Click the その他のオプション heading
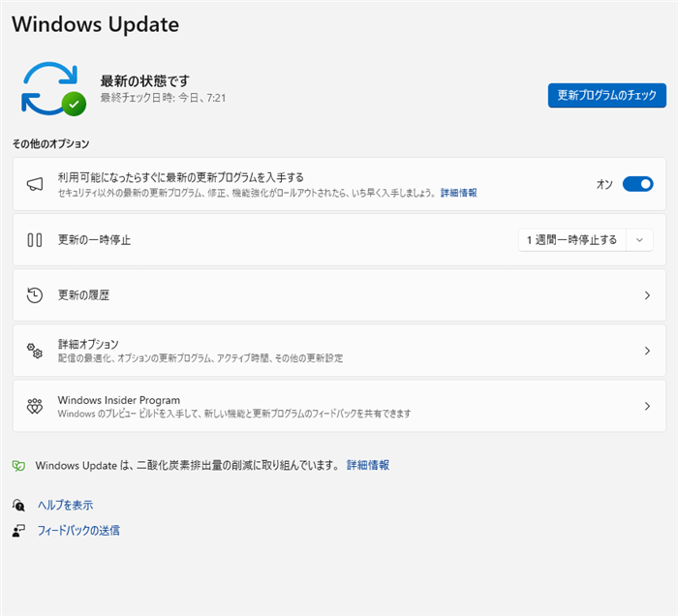This screenshot has height=616, width=678. [x=50, y=143]
